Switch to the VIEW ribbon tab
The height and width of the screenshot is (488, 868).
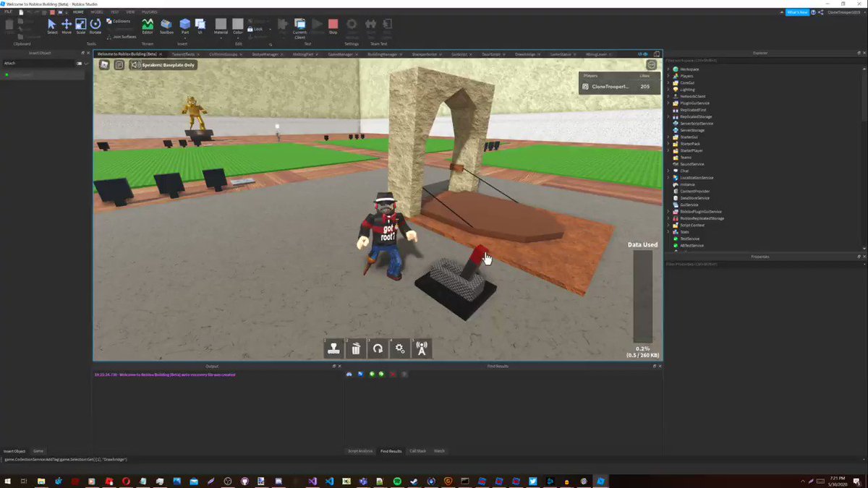click(x=130, y=12)
